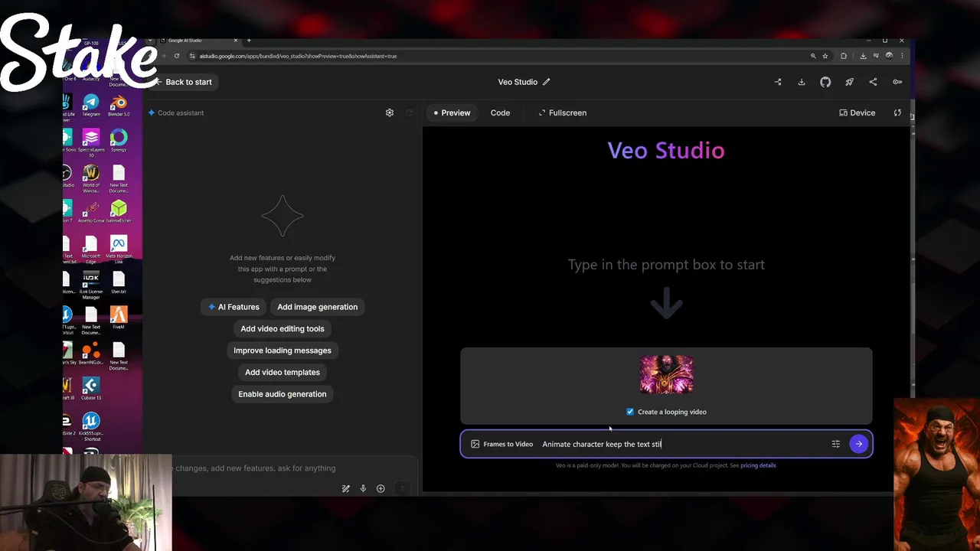Deploy app using the rocket icon
980x551 pixels.
849,82
